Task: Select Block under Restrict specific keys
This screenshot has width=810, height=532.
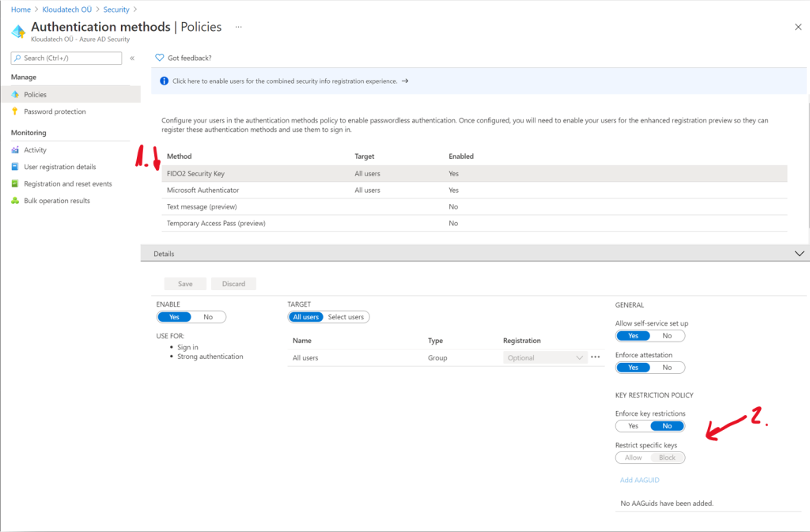Action: click(668, 458)
